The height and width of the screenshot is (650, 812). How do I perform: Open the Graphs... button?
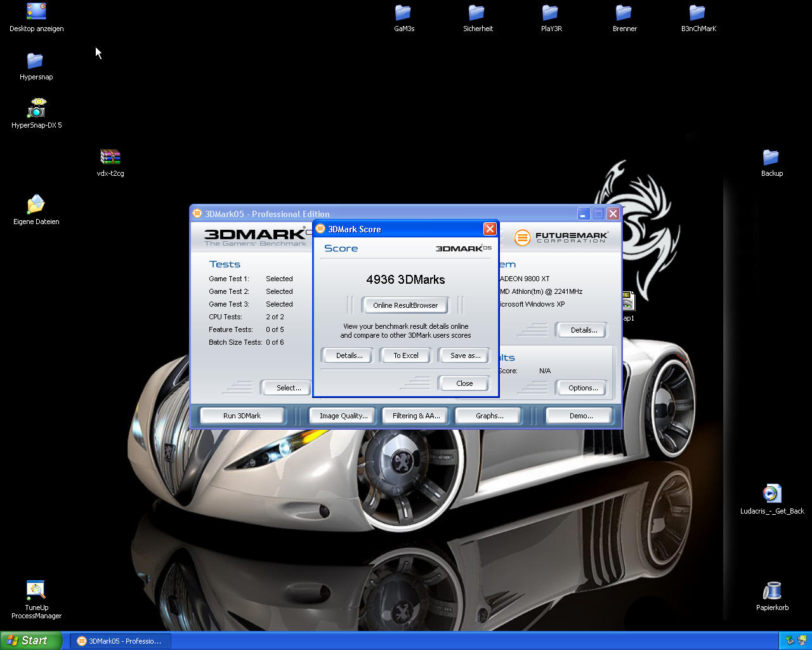coord(489,416)
